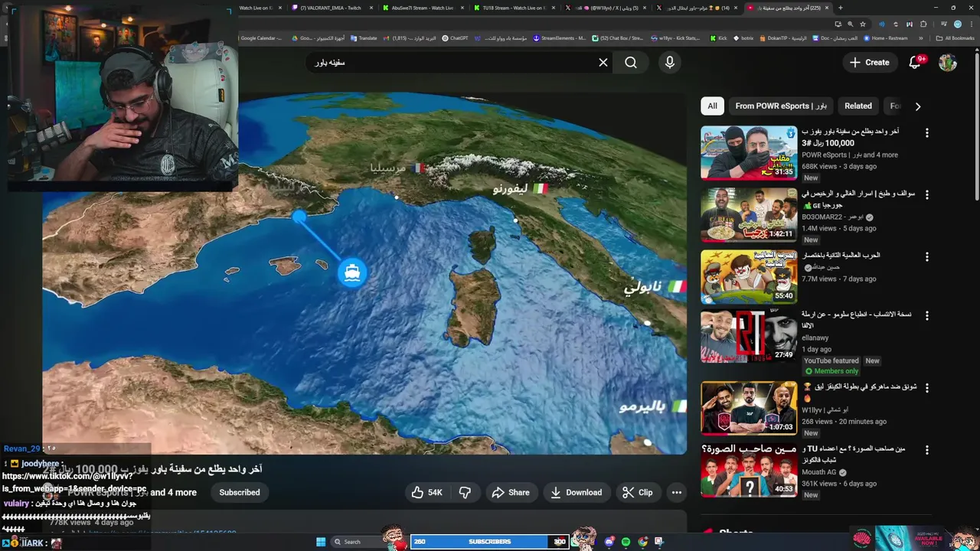The width and height of the screenshot is (980, 551).
Task: Click into the YouTube search field
Action: click(x=452, y=63)
